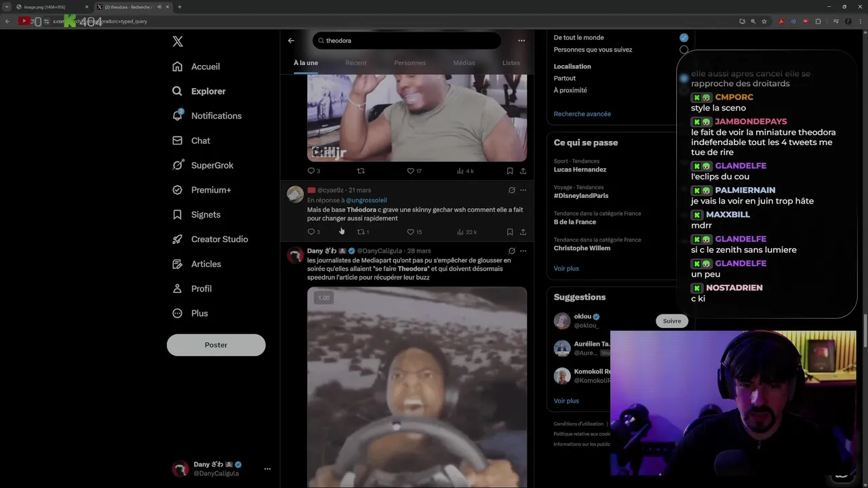
Task: Like the first tweet with 17 likes
Action: click(414, 171)
